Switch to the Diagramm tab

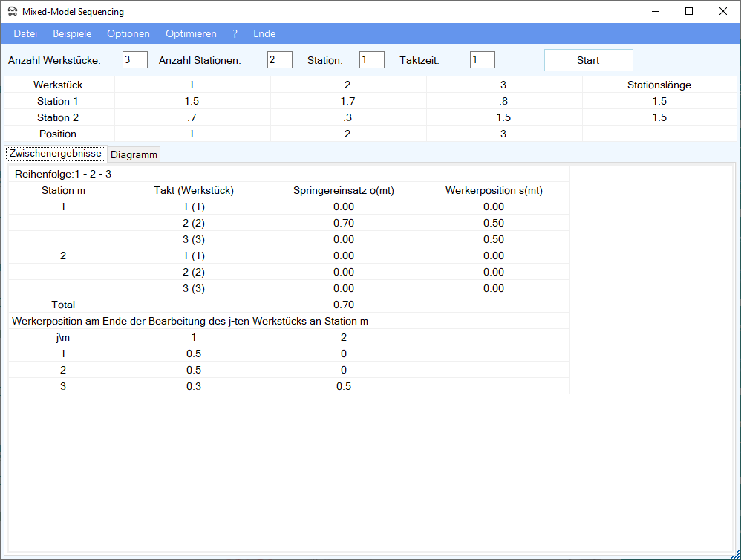(134, 154)
